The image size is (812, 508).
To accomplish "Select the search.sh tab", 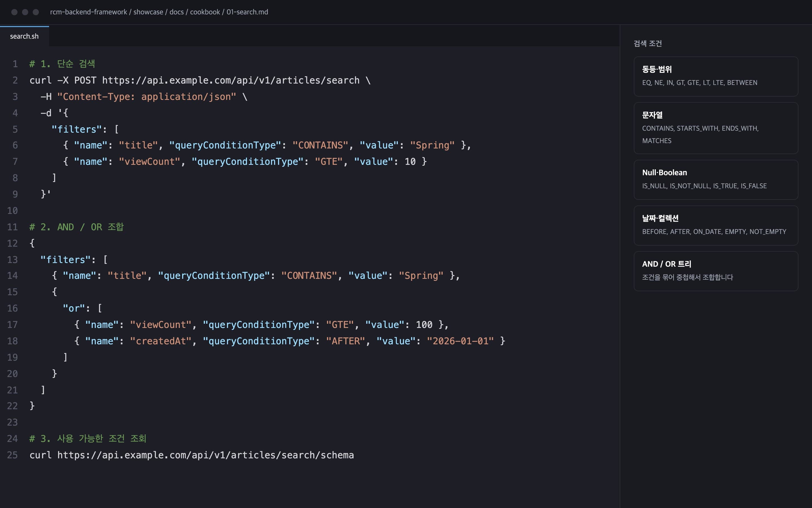I will click(24, 36).
